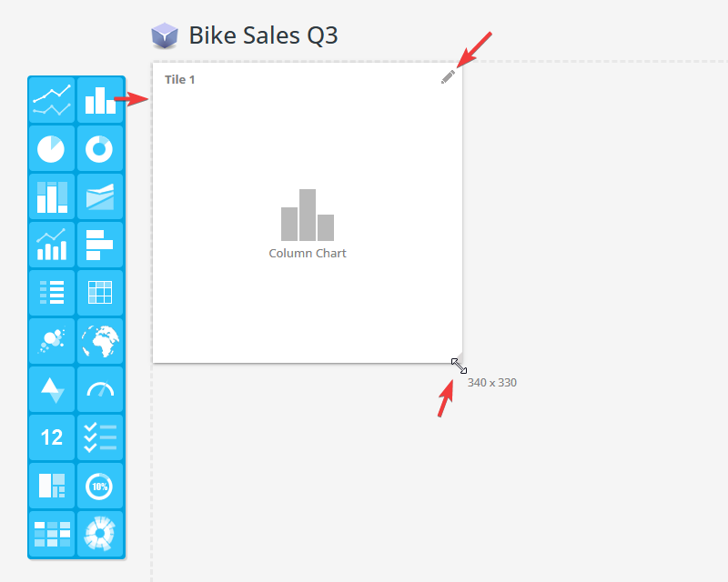This screenshot has width=728, height=582.
Task: Choose the pie chart icon
Action: click(x=52, y=148)
